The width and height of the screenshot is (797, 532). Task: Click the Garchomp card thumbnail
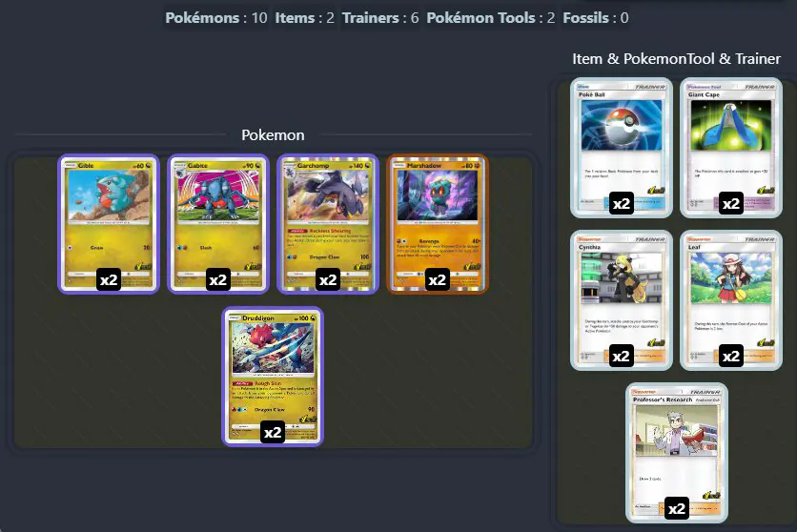(328, 223)
